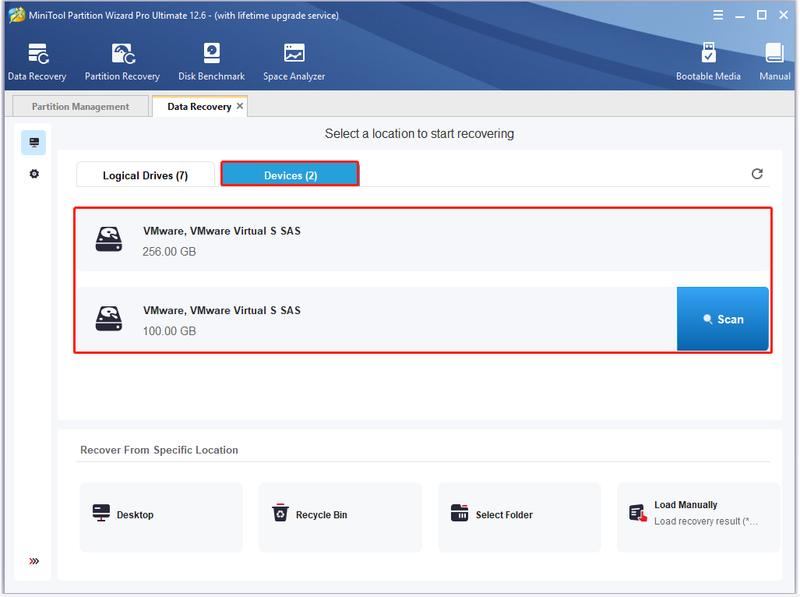
Task: Refresh the drive list with the circular arrow
Action: pyautogui.click(x=757, y=174)
